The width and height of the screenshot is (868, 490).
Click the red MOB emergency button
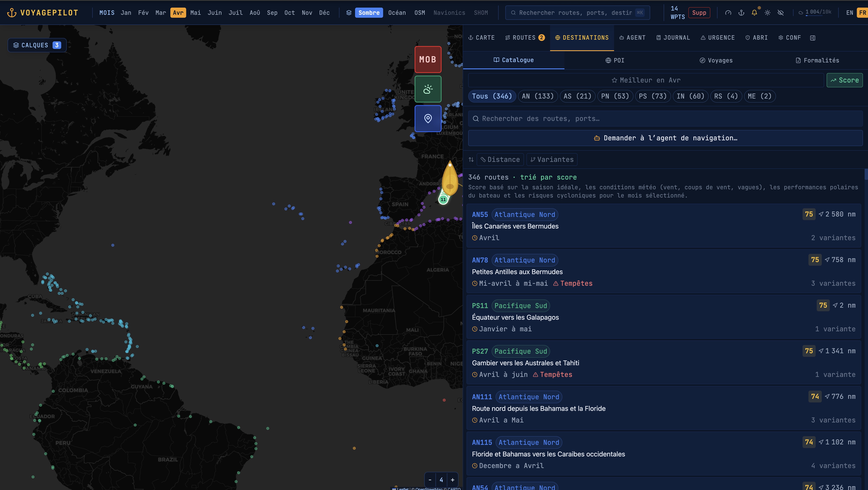(x=428, y=60)
